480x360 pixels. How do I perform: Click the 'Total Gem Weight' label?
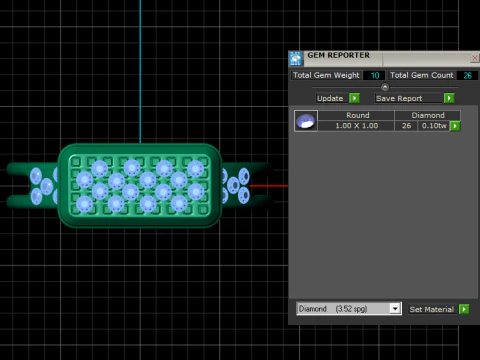pos(326,75)
